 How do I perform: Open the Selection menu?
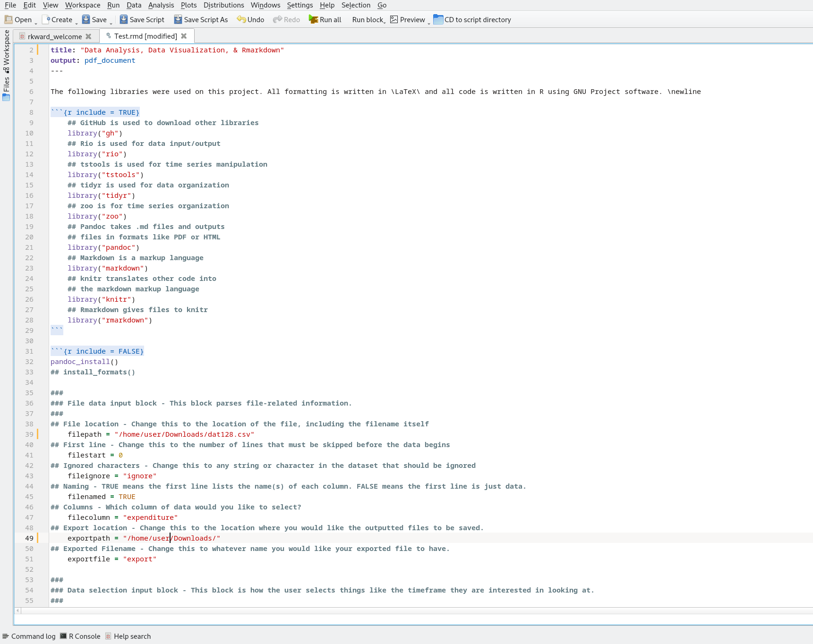pos(356,5)
